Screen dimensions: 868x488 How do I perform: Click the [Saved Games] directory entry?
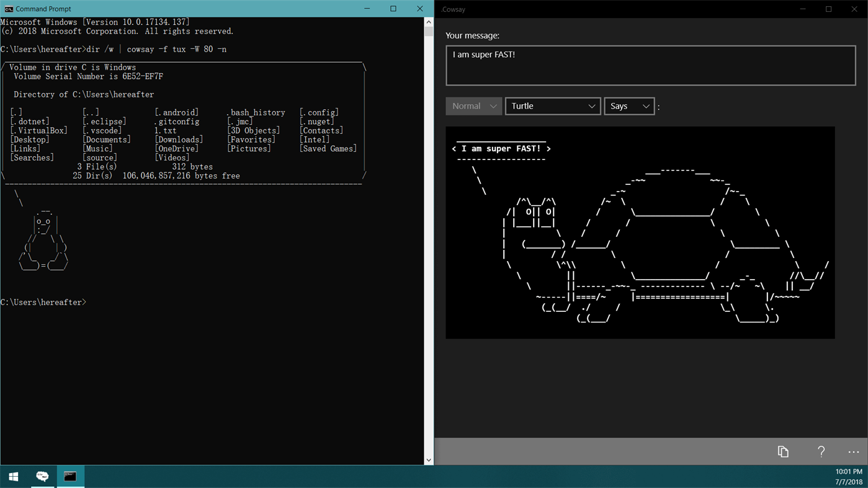(328, 148)
